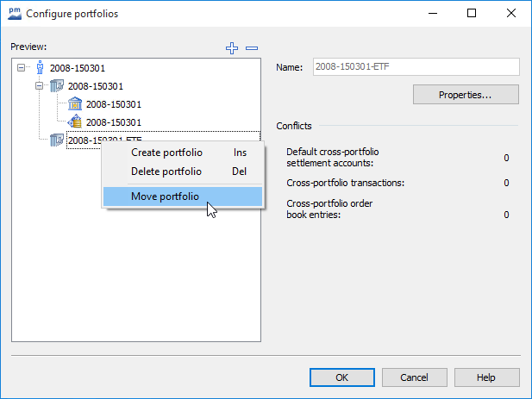Click the securities depot icon in tree
Screen dimensions: 532x399
click(x=74, y=122)
